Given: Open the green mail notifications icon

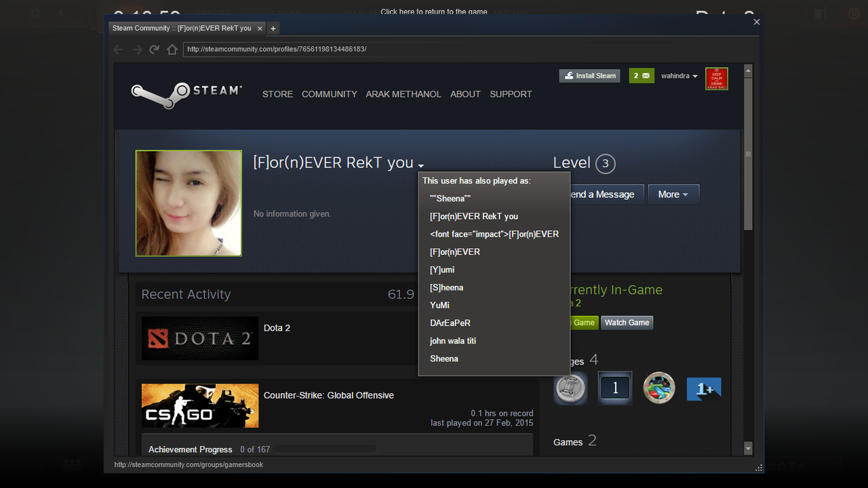Looking at the screenshot, I should 642,76.
